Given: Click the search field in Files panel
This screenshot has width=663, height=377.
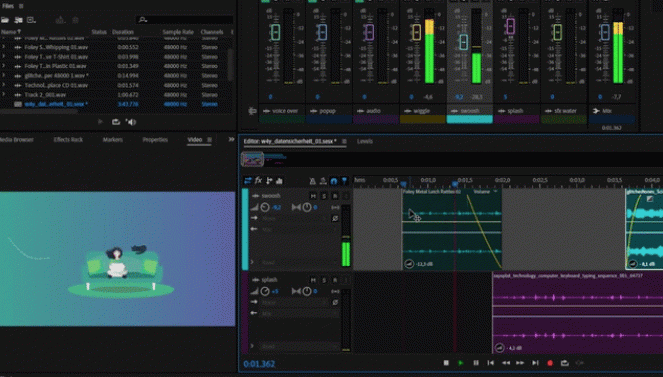Looking at the screenshot, I should (185, 20).
